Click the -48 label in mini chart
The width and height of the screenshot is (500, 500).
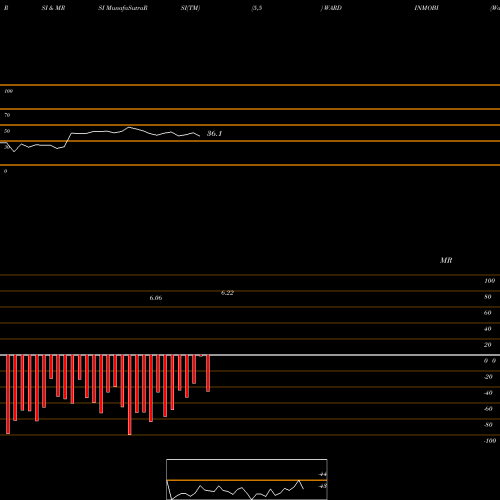pyautogui.click(x=322, y=486)
